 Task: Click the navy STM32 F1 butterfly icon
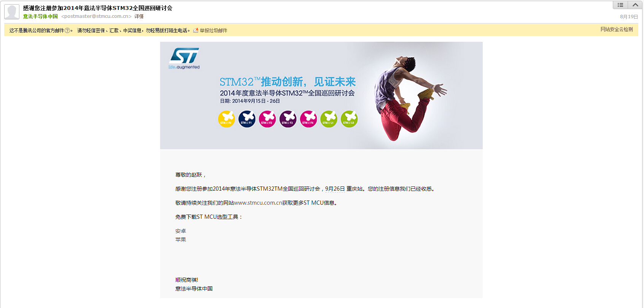(x=247, y=119)
